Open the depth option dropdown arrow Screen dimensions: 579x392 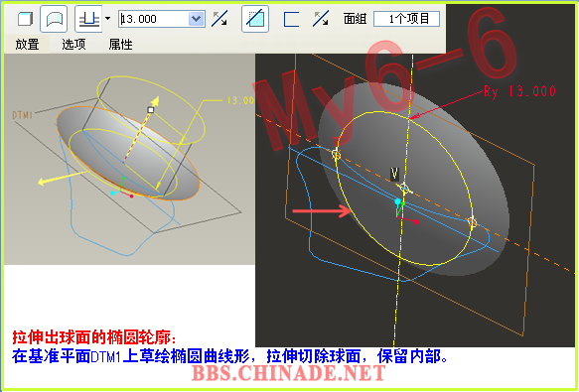point(107,18)
